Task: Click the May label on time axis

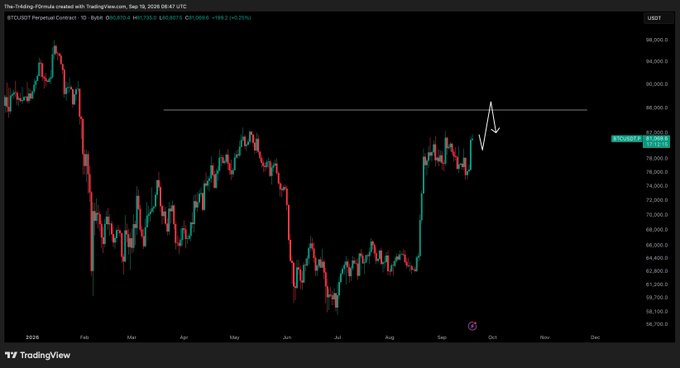Action: [234, 337]
